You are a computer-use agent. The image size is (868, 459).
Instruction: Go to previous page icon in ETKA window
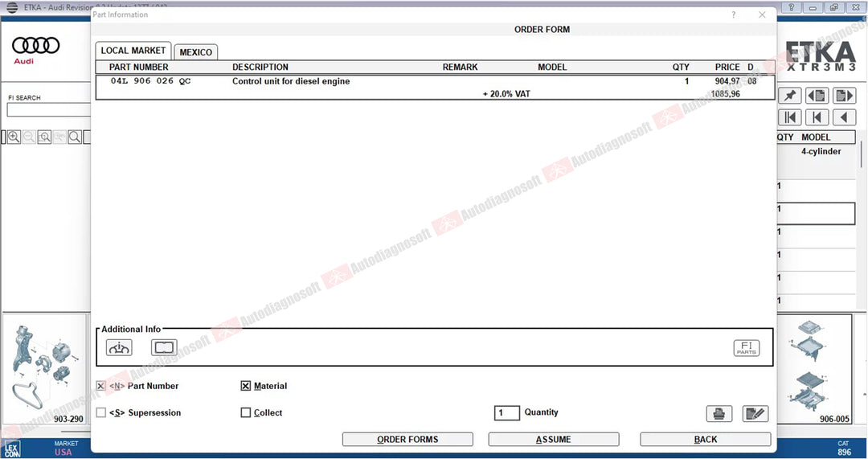(x=817, y=95)
